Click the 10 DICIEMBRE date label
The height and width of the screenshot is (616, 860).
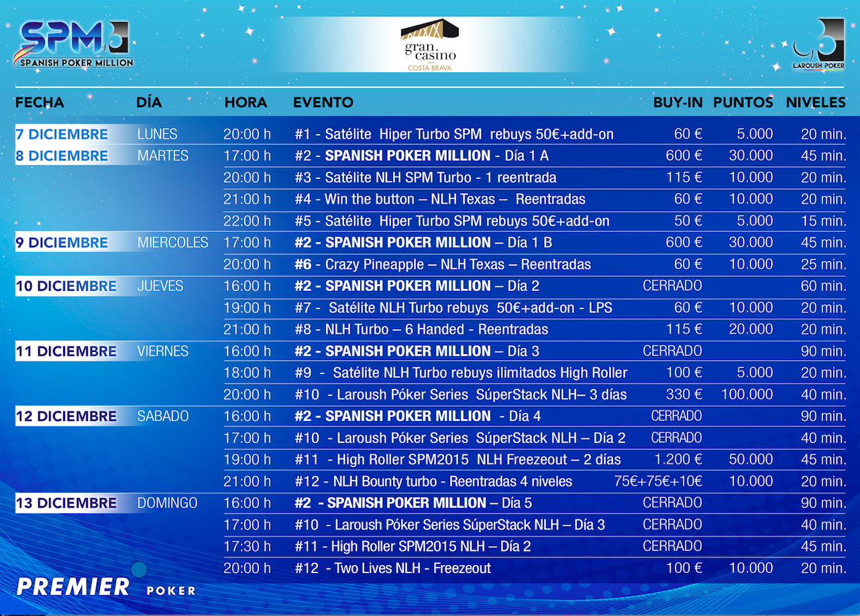[x=66, y=286]
